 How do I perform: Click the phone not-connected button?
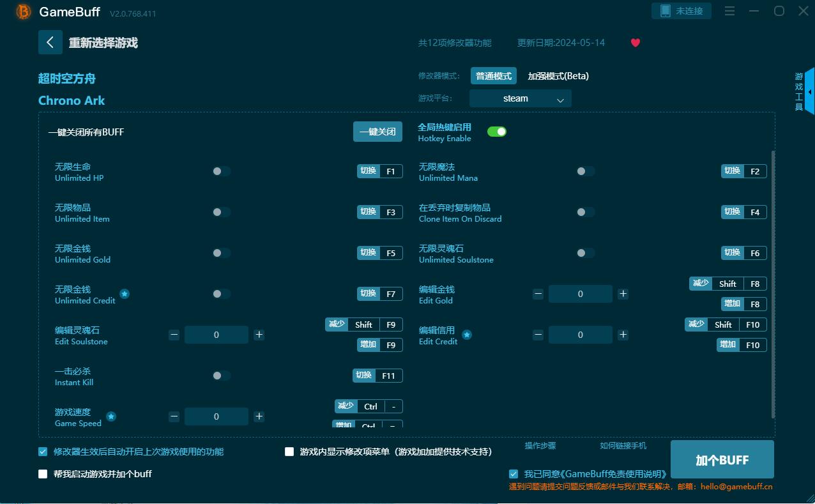(x=682, y=11)
